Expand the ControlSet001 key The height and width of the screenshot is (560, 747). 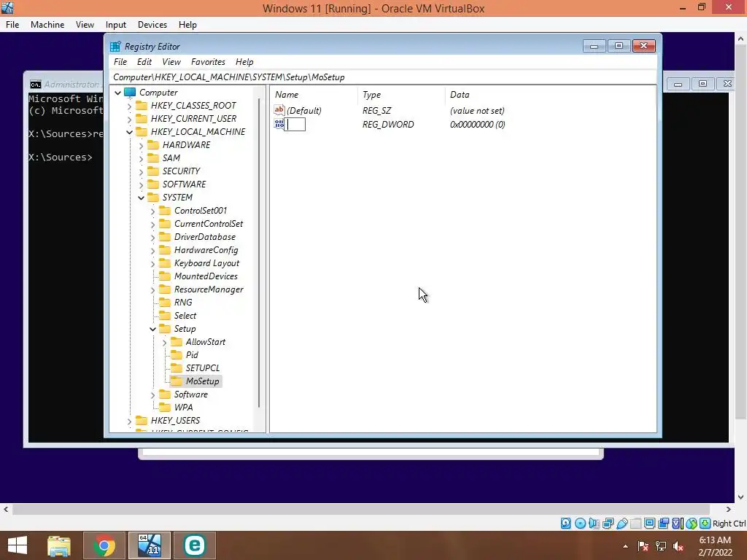point(152,211)
